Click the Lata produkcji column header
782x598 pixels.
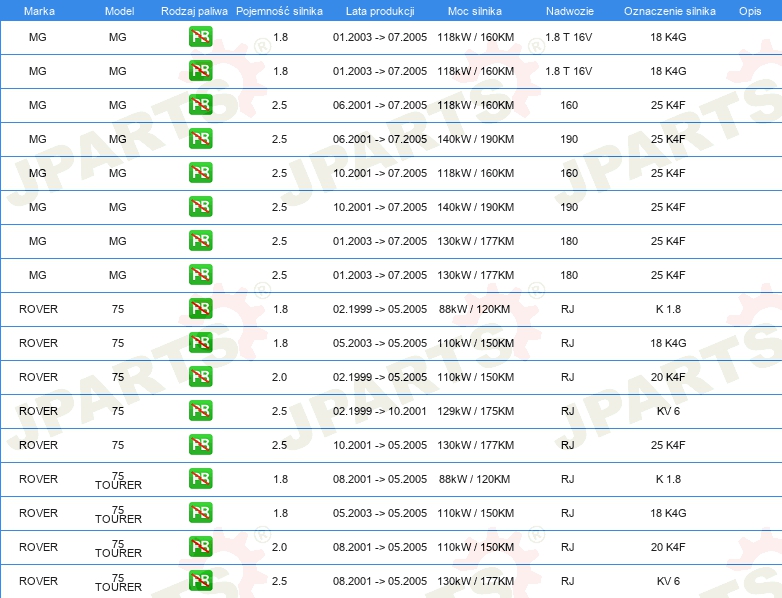[380, 11]
